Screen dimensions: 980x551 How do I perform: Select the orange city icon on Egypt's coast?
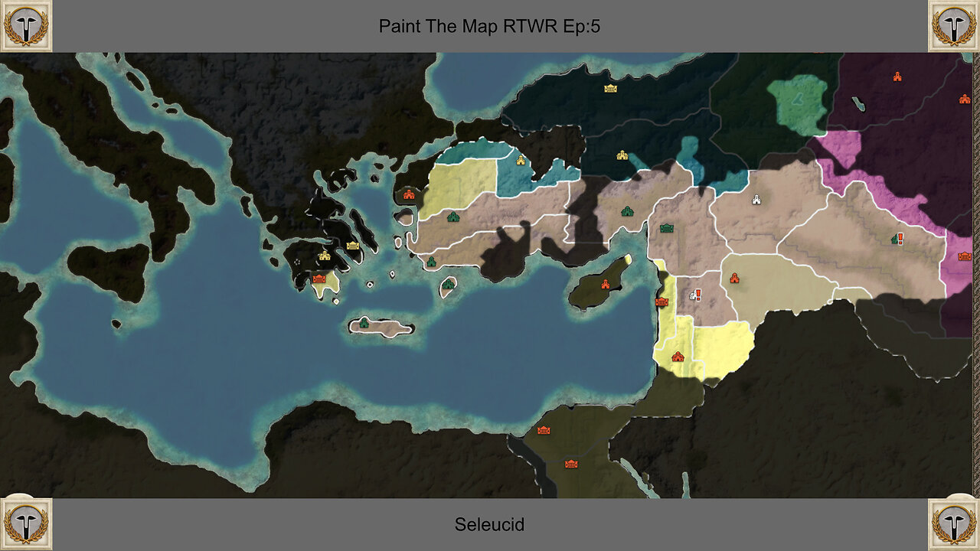click(544, 431)
